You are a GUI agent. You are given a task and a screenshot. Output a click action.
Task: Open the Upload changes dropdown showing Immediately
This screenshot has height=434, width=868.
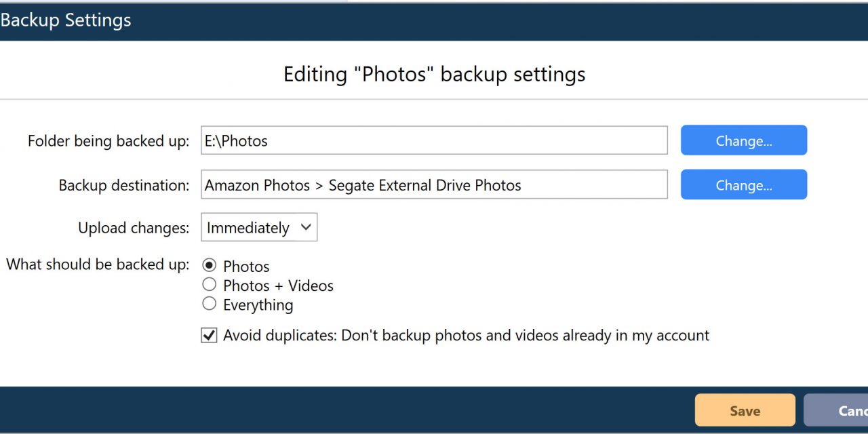click(258, 228)
